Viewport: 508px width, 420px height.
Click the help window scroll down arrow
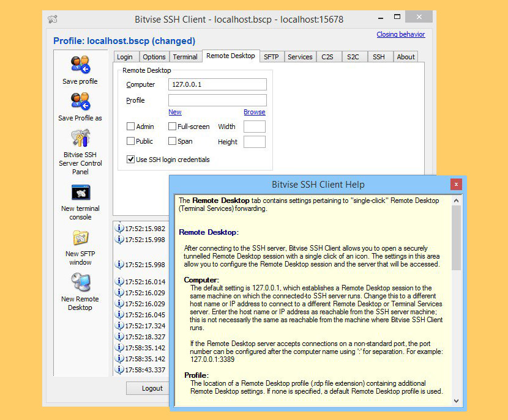click(x=456, y=400)
